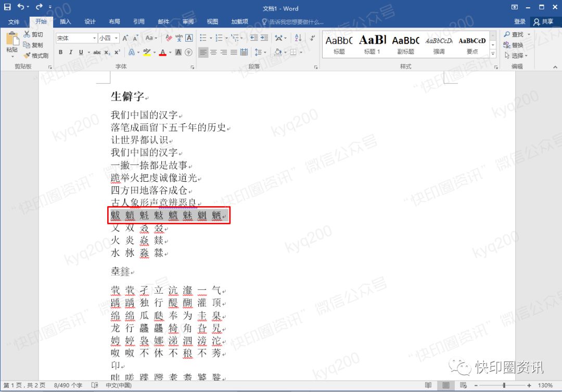The image size is (562, 392).
Task: Click the Tell me what to do search box
Action: tap(294, 22)
